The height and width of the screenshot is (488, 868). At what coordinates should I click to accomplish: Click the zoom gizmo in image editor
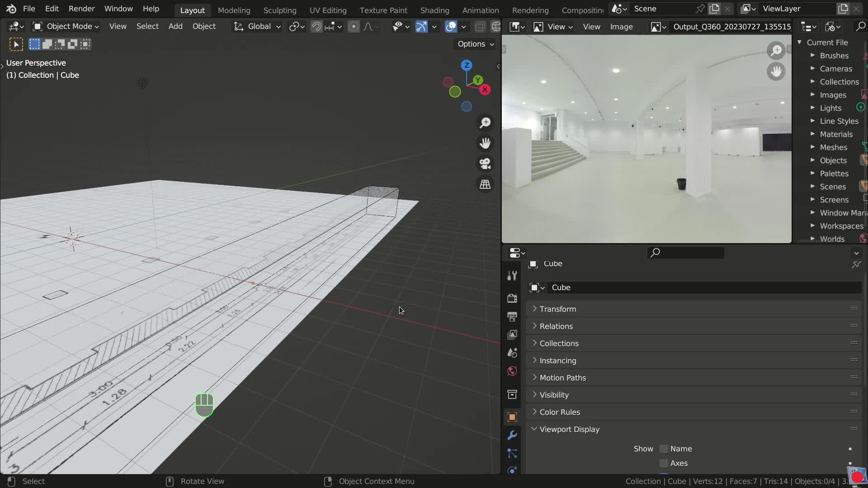tap(776, 50)
